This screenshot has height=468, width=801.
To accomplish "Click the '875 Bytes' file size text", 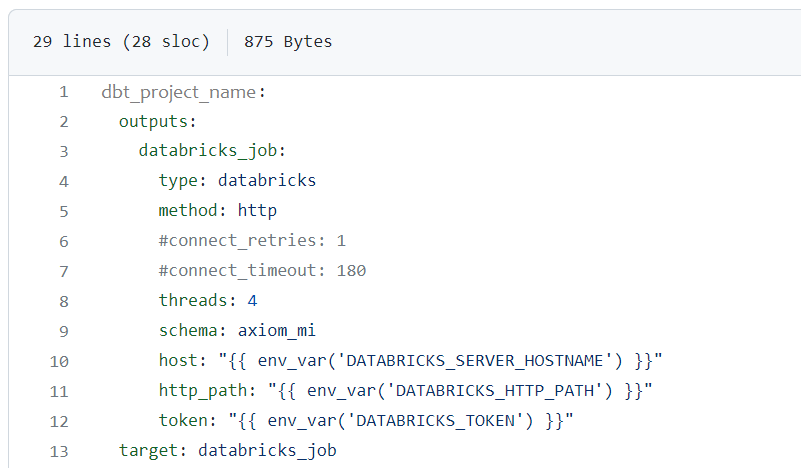I will coord(288,42).
